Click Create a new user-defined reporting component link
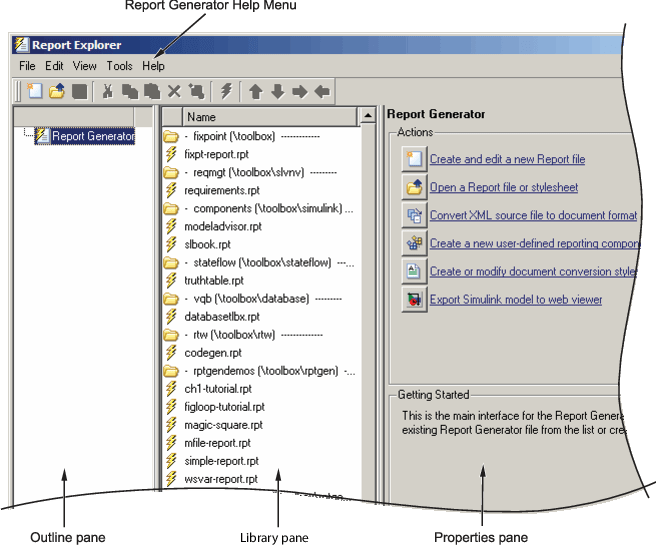 point(535,243)
